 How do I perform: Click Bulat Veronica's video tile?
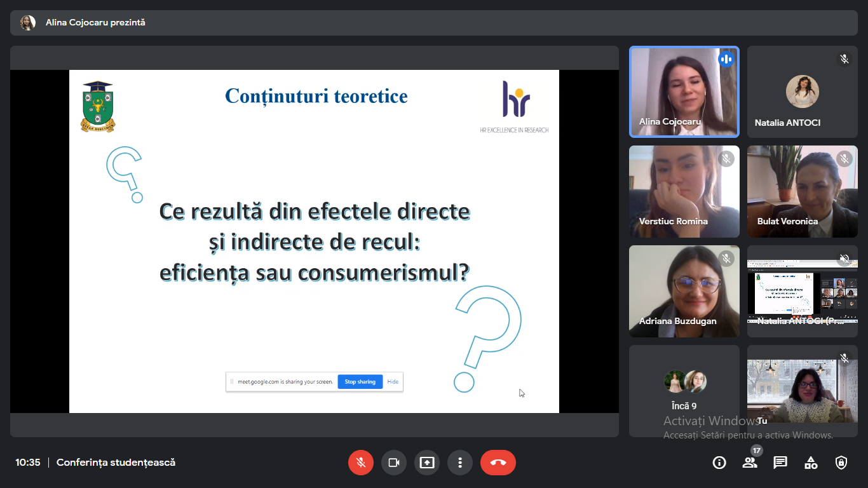(x=802, y=191)
